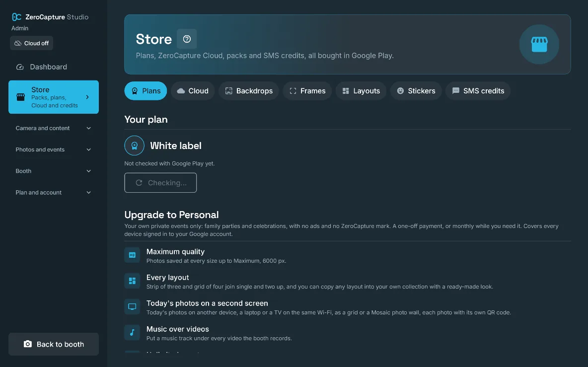This screenshot has width=588, height=367.
Task: Open the Layouts tab
Action: click(x=361, y=91)
